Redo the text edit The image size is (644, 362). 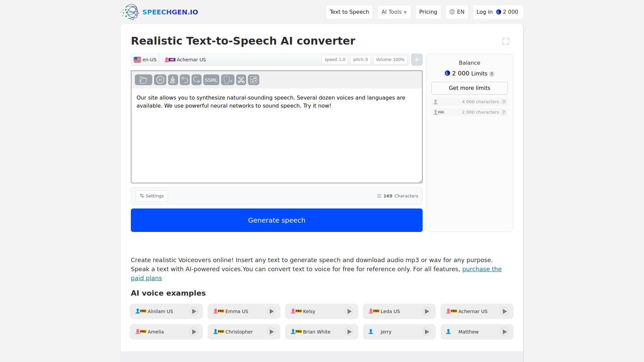196,80
